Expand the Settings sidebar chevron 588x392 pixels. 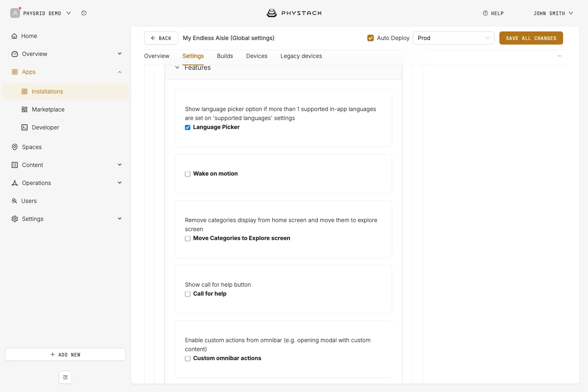pos(120,218)
